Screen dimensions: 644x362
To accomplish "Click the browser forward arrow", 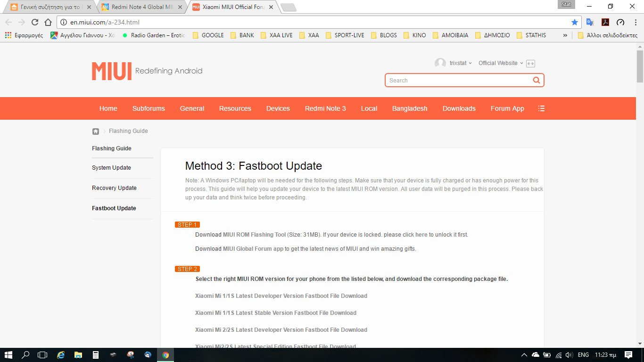I will (22, 22).
